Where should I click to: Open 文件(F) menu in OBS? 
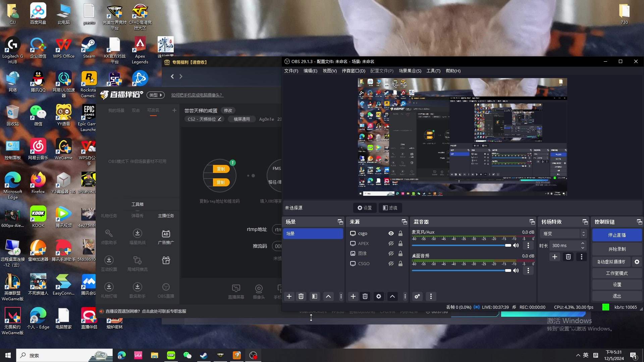pos(291,71)
